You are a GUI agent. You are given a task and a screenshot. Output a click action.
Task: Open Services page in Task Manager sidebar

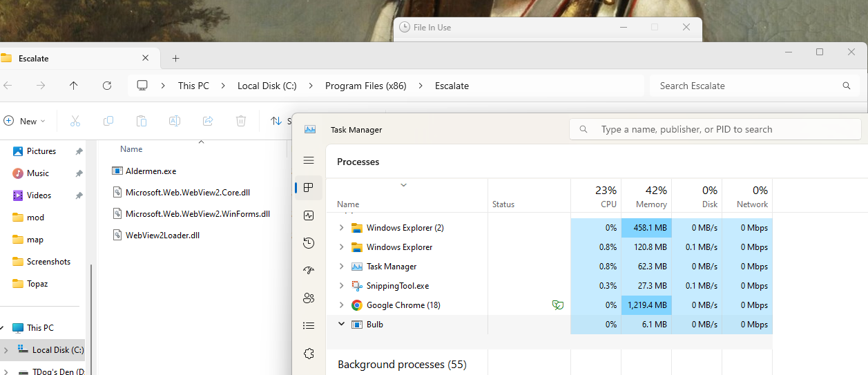click(x=309, y=354)
